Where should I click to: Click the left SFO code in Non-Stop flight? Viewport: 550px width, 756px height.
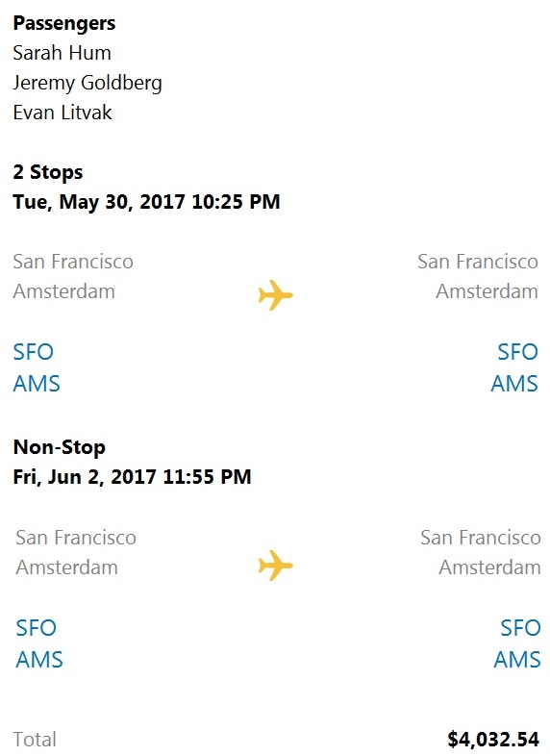37,628
